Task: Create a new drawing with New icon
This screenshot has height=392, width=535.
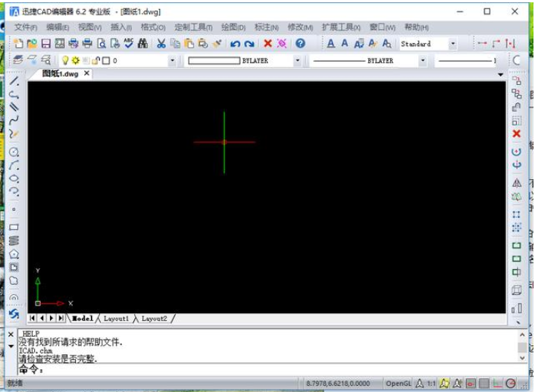Action: click(x=18, y=43)
